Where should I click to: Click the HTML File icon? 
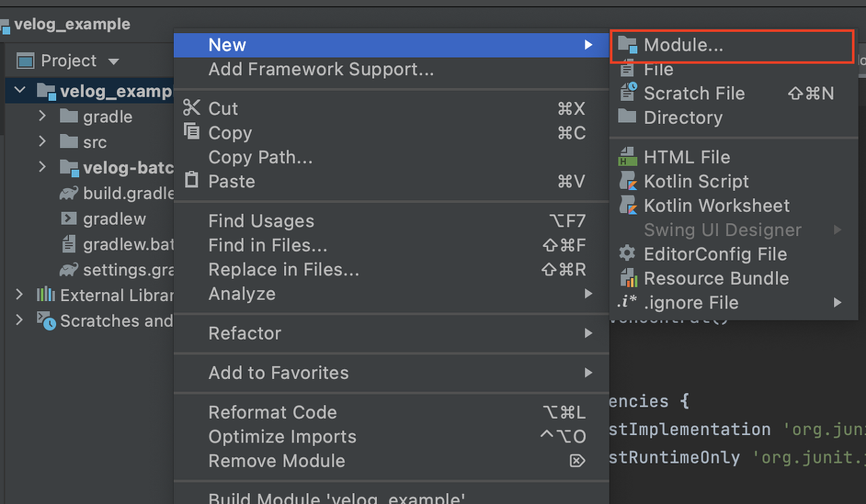coord(627,157)
